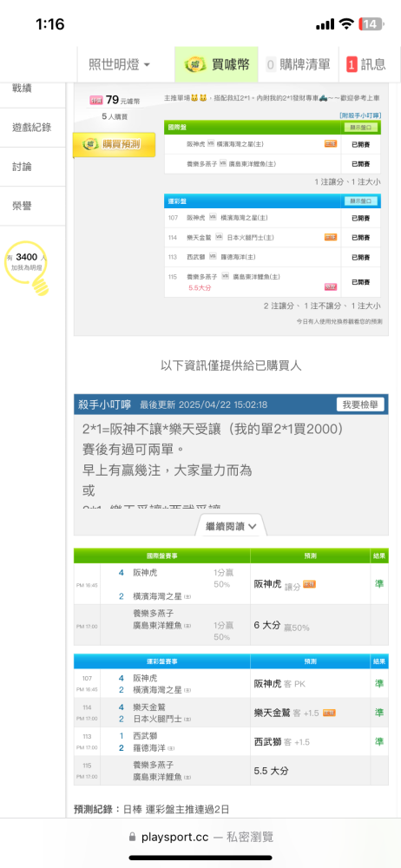Tap the 買噱幣 coin purchase button

(x=217, y=64)
